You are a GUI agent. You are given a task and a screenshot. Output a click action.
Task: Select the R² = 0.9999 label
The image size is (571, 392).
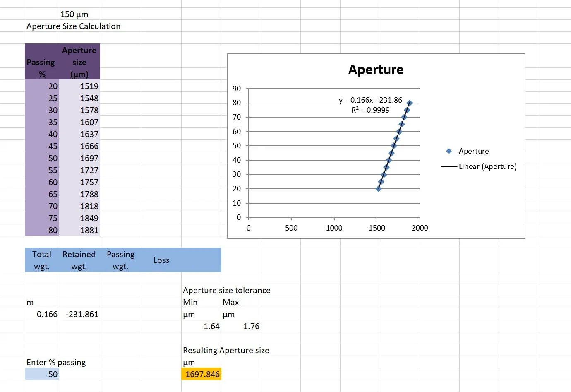[370, 110]
